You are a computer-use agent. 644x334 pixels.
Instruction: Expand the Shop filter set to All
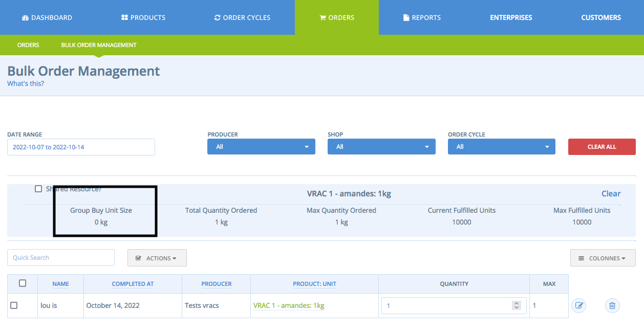pyautogui.click(x=381, y=146)
